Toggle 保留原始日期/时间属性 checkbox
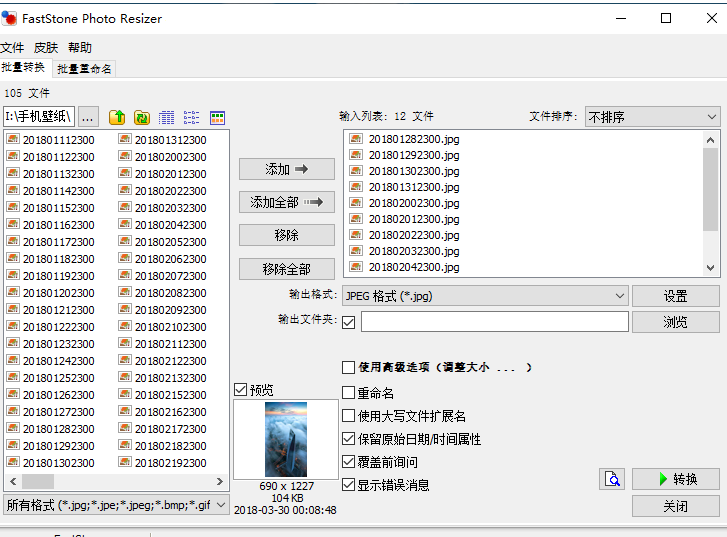Screen dimensions: 727x537 pos(348,439)
